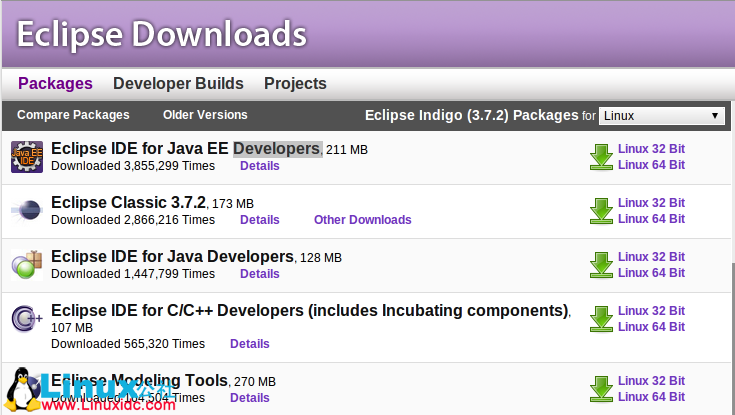The height and width of the screenshot is (415, 735).
Task: Click the C/C++ Developers package icon
Action: pyautogui.click(x=27, y=318)
